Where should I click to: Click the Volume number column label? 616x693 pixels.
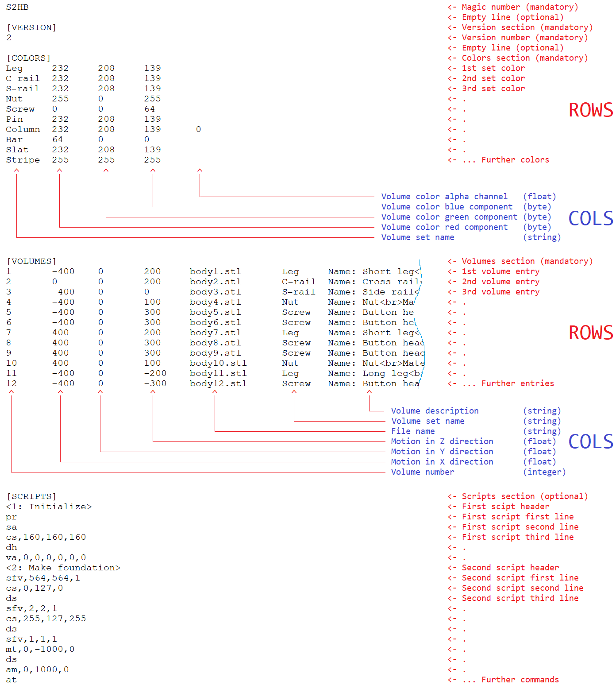click(423, 472)
